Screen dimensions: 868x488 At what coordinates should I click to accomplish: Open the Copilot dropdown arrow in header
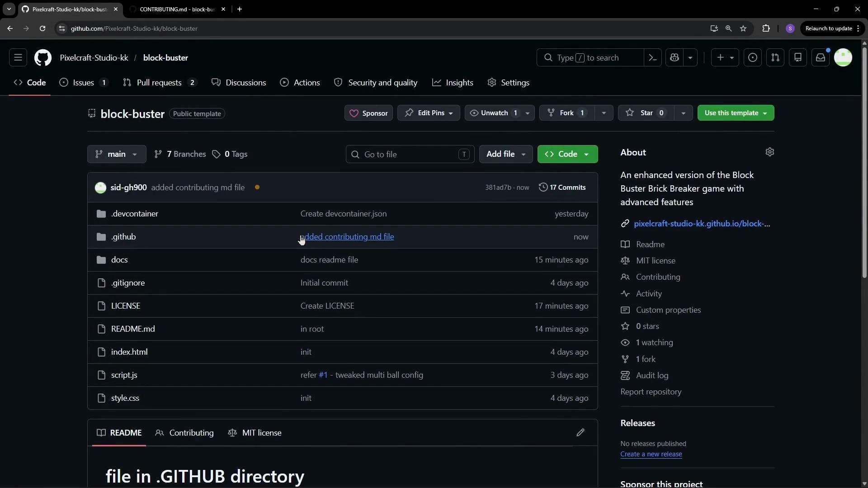[690, 57]
